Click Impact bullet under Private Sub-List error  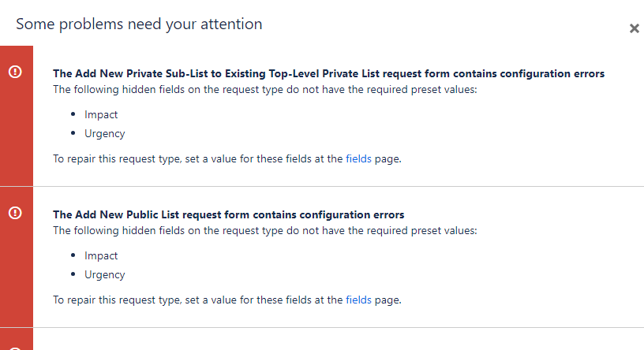[101, 114]
